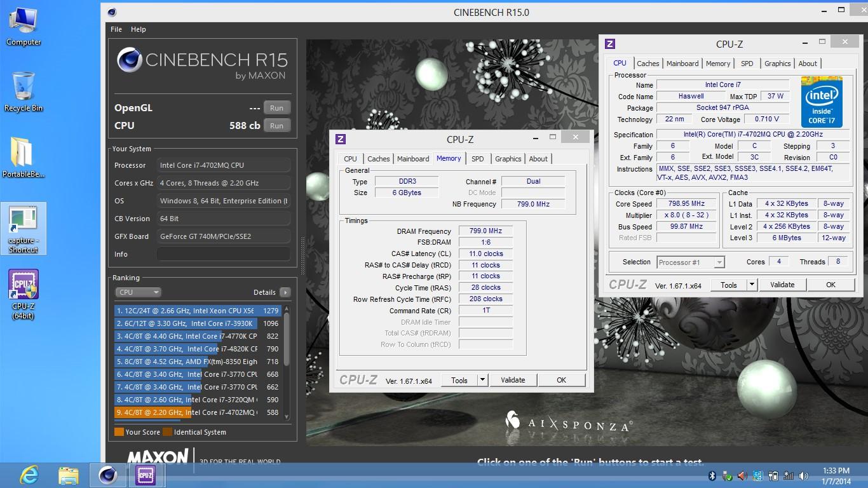Expand Tools dropdown arrow in CPU window
868x488 pixels.
click(x=752, y=285)
